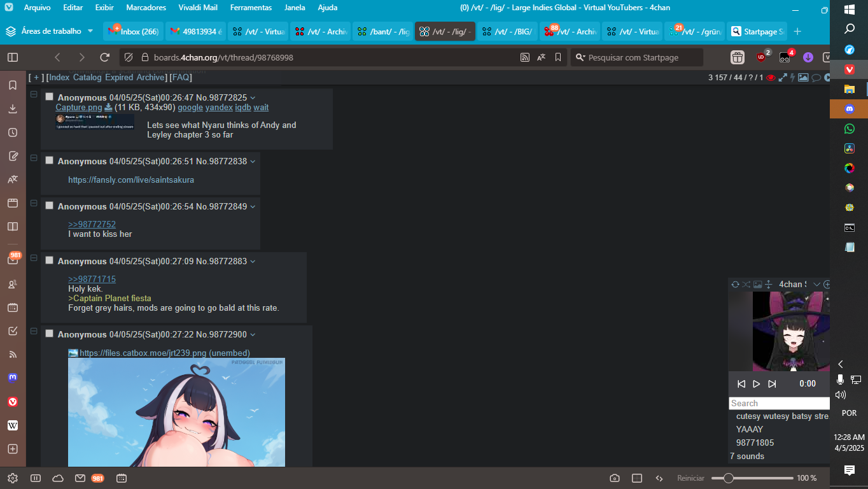Expand the Áreas de trabalho workspace dropdown
The image size is (868, 489).
coord(90,31)
